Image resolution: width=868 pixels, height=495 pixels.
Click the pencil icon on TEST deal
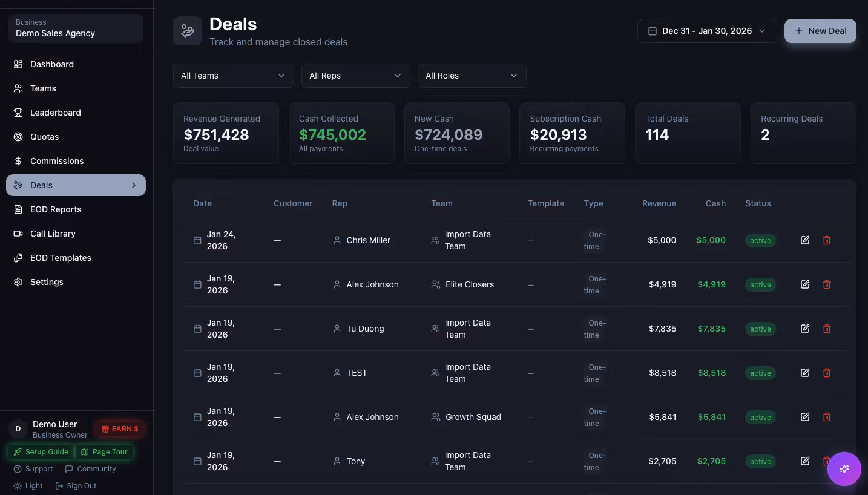[805, 373]
